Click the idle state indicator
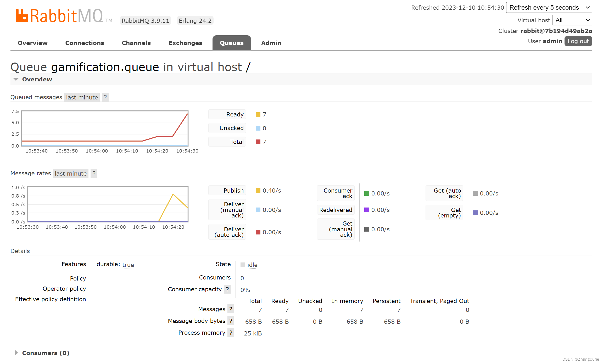 pyautogui.click(x=249, y=265)
